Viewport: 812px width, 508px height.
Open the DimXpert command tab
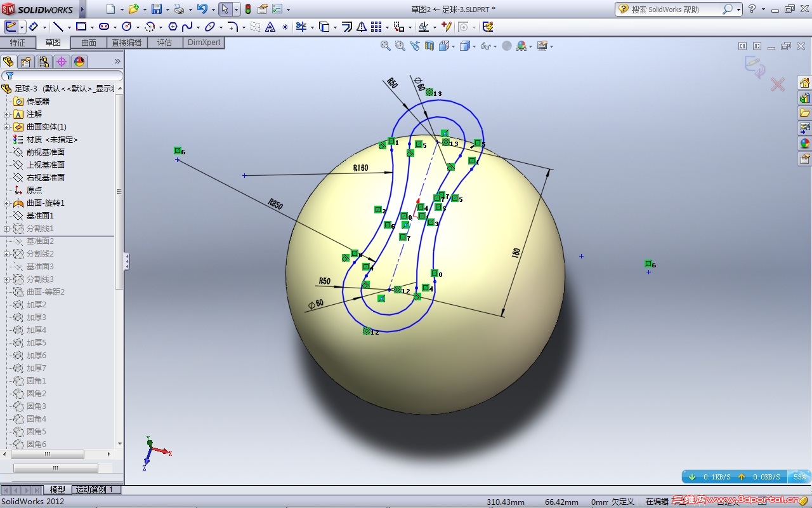pos(204,43)
